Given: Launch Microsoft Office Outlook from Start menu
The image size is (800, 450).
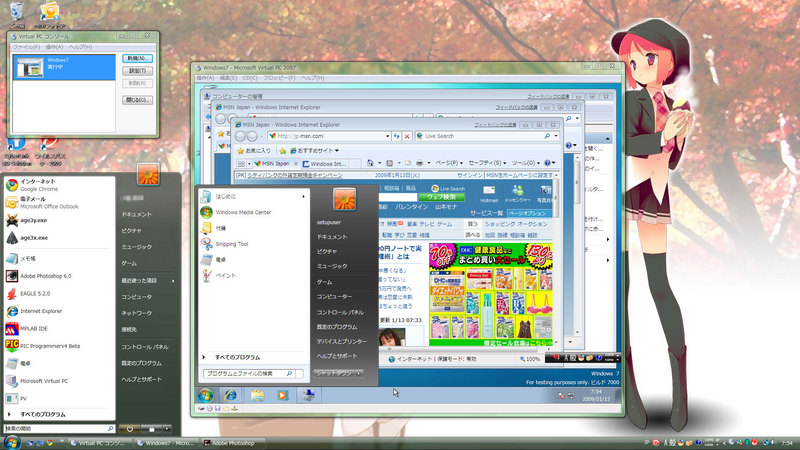Looking at the screenshot, I should tap(59, 203).
